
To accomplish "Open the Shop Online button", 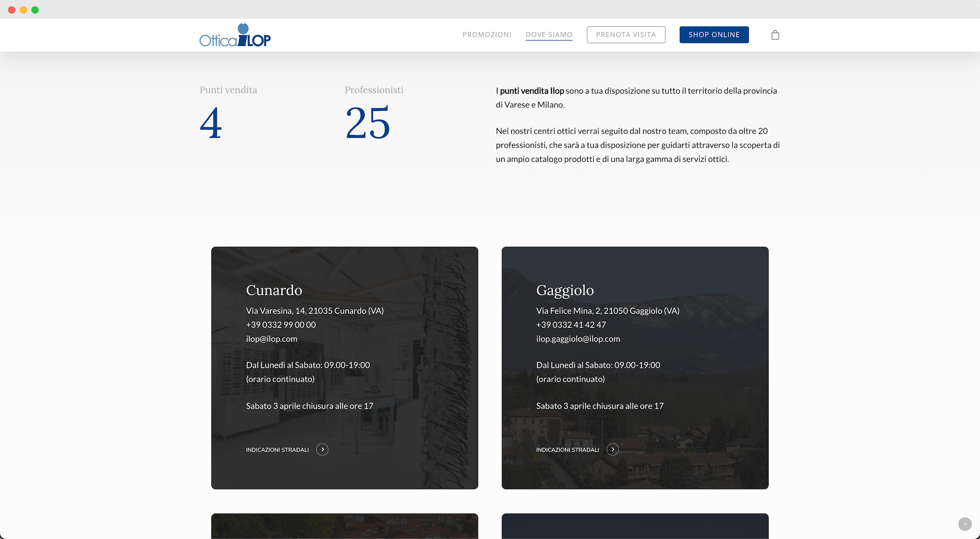I will [x=714, y=35].
